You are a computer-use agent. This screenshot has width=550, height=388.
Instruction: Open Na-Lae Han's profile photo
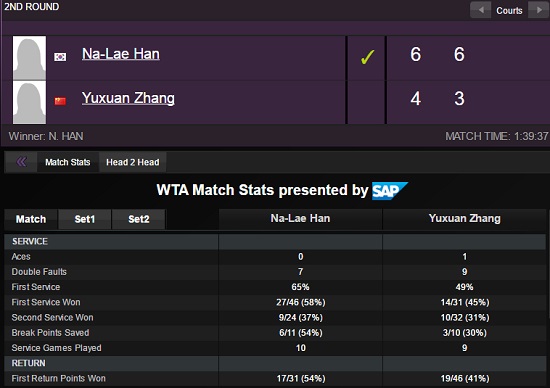tap(29, 58)
